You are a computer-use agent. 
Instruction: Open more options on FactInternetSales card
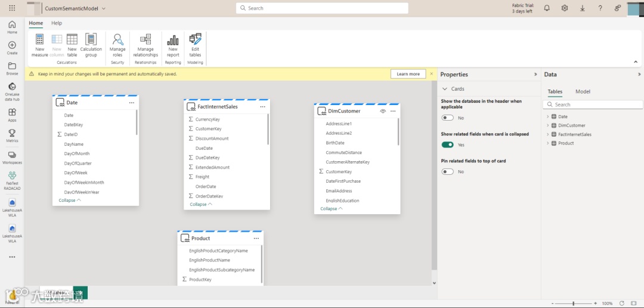point(262,107)
